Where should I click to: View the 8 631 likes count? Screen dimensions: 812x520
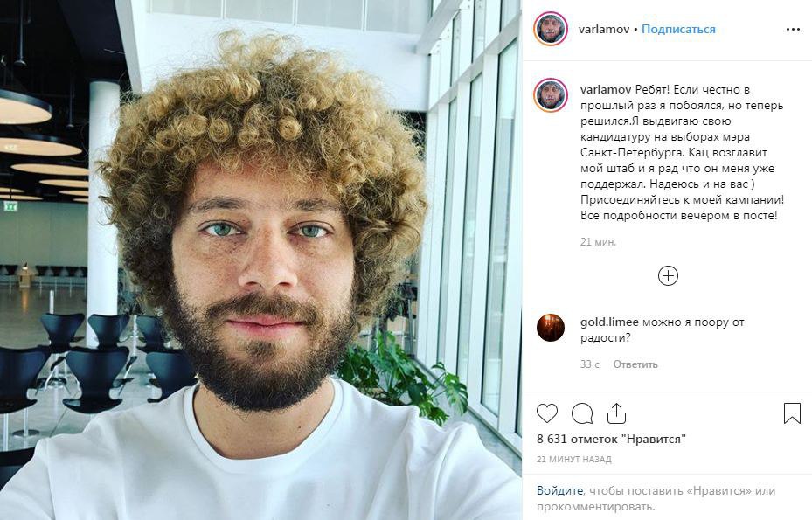coord(611,440)
